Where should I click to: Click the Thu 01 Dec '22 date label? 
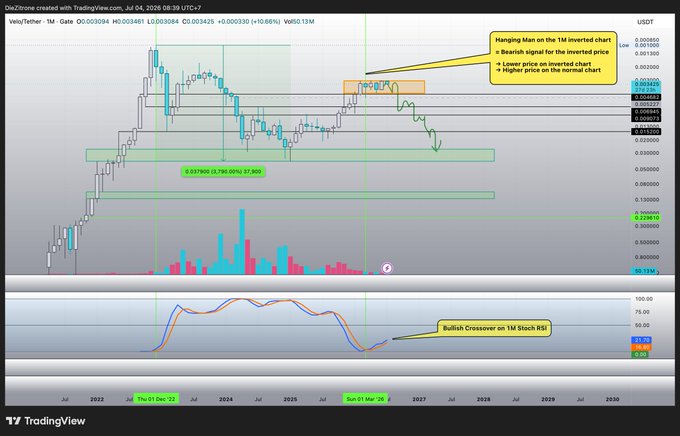point(156,399)
